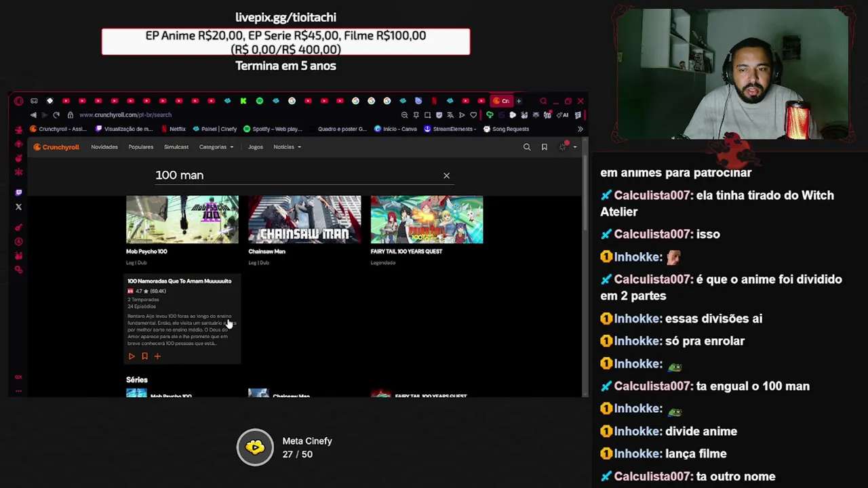Open the 'Visualização de m...' bookmark

124,129
